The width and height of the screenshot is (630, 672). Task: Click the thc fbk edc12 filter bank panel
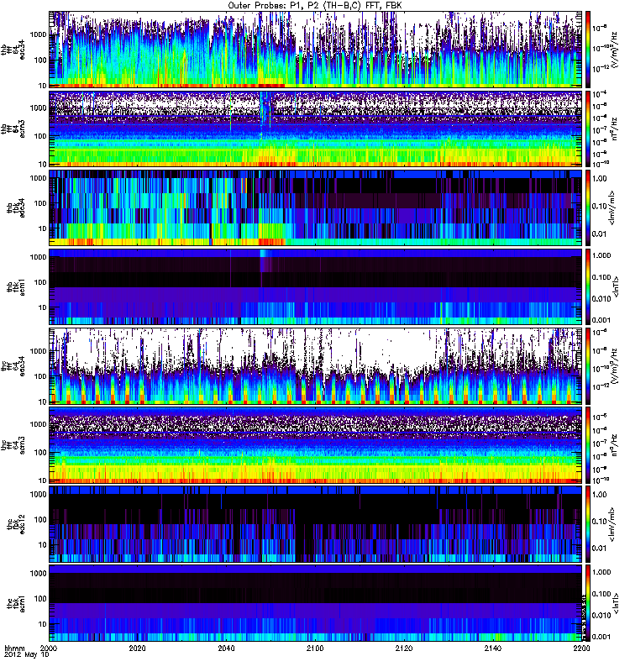tap(315, 523)
